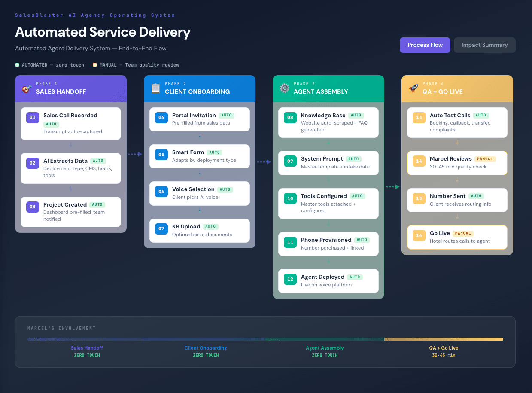This screenshot has width=532, height=393.
Task: Select the Process Flow tab
Action: click(x=425, y=45)
